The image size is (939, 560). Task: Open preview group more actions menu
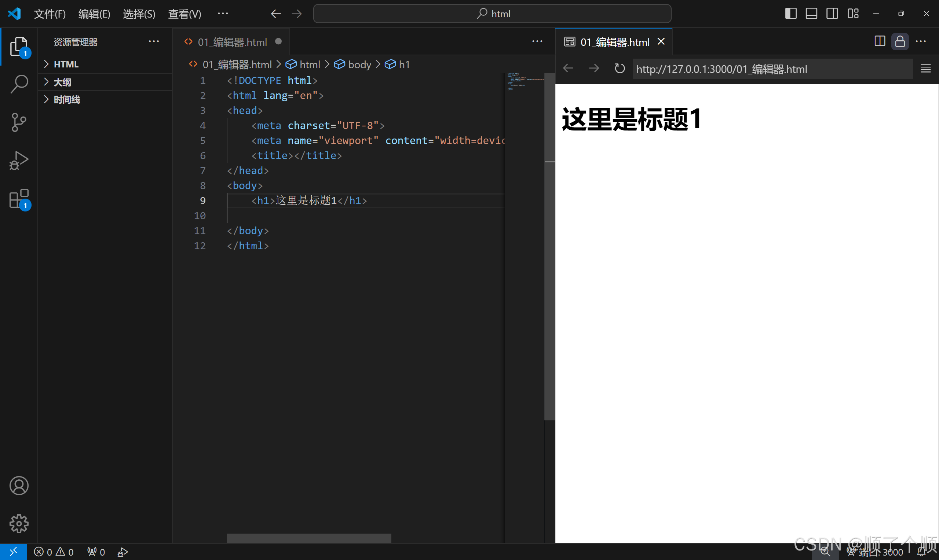(921, 41)
